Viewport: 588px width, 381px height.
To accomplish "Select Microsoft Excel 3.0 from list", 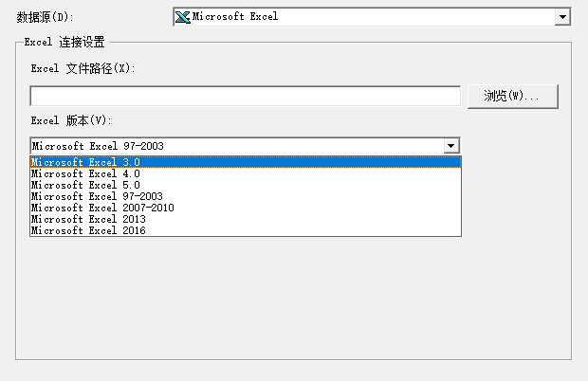I will coord(85,162).
